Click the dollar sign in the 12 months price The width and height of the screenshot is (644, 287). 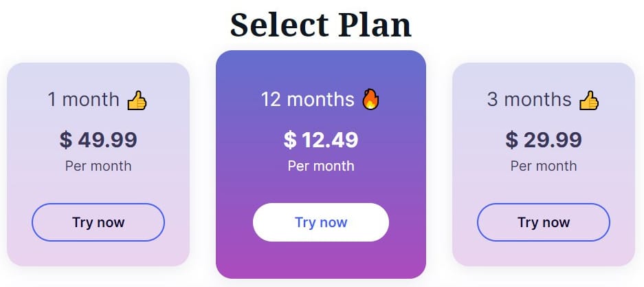(x=290, y=140)
